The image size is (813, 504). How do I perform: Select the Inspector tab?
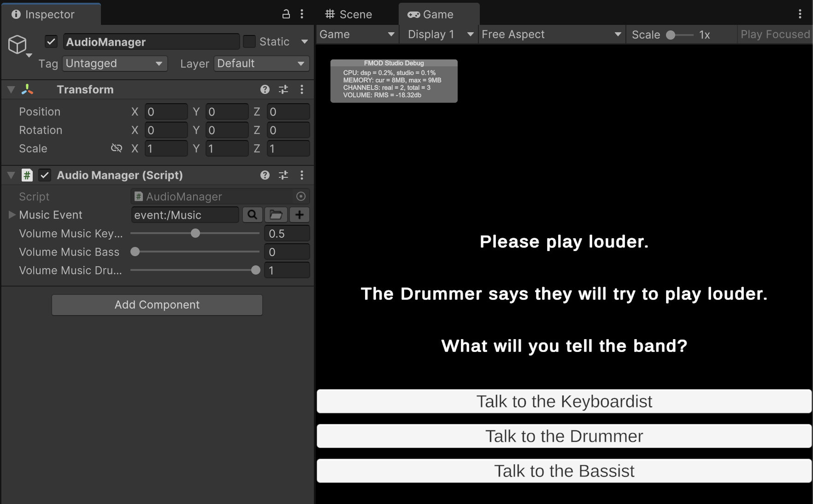[50, 14]
